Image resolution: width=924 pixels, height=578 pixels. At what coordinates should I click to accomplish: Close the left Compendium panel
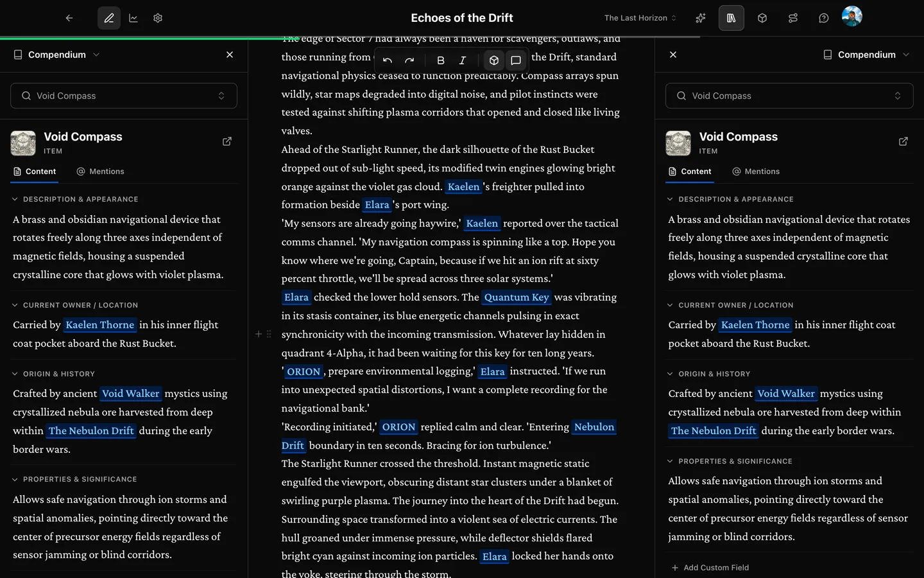point(230,55)
